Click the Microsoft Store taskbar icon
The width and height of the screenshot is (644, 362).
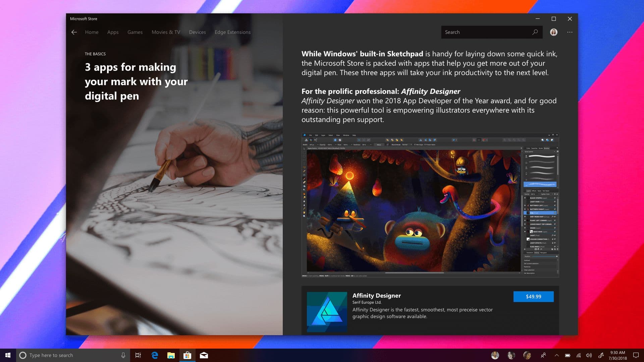pyautogui.click(x=186, y=355)
